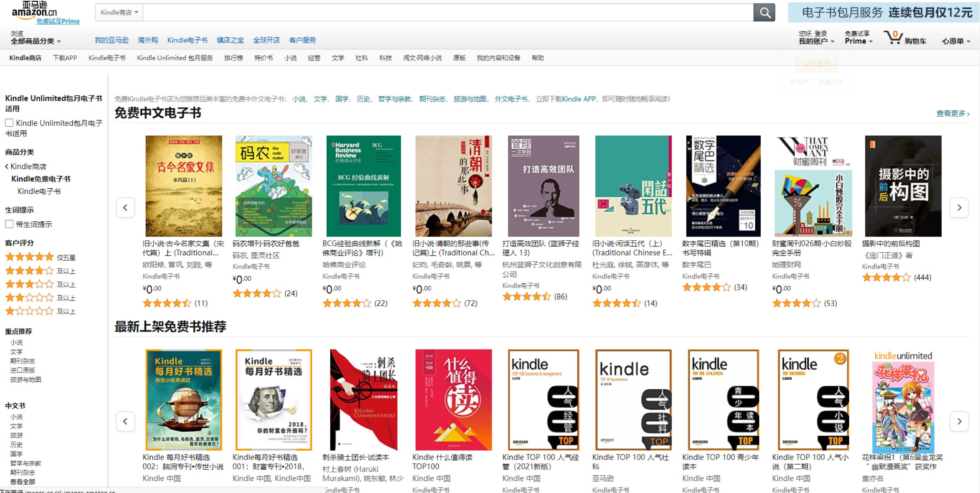Toggle Kindle Unlimited包月电子书适用 checkbox
Screen dimensions: 980x493
9,123
